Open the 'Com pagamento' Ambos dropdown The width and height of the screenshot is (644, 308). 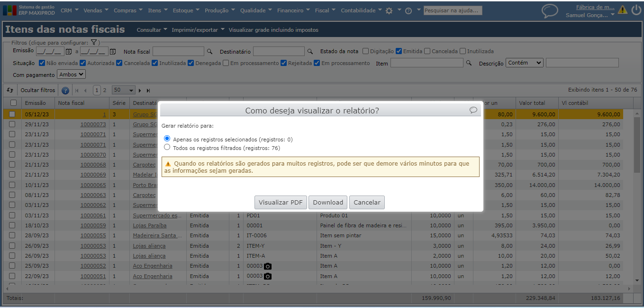pos(71,74)
